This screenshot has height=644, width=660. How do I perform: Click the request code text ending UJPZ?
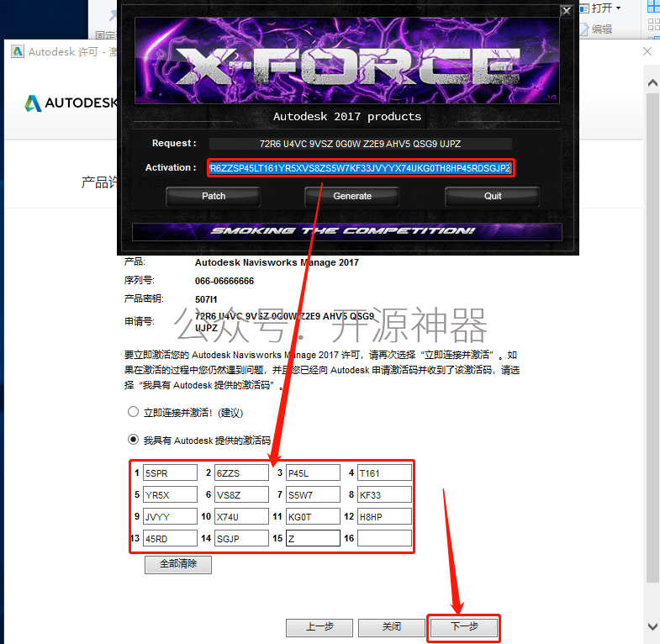coord(284,322)
